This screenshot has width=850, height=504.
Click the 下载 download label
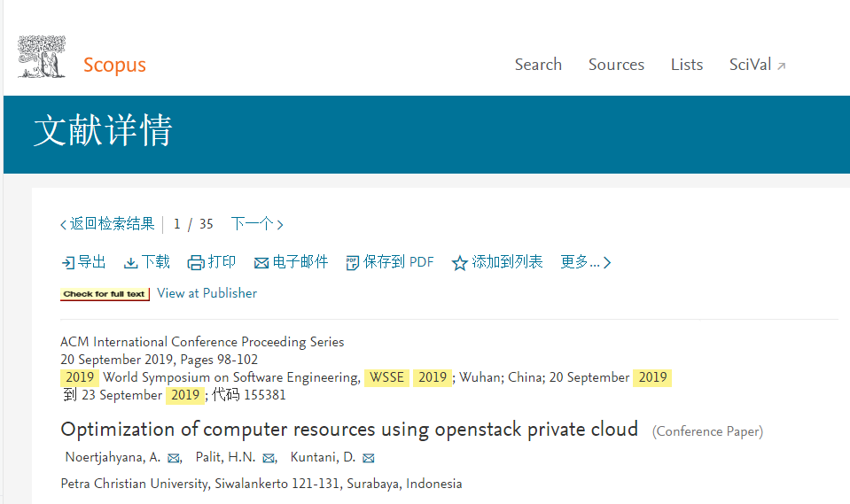coord(156,262)
